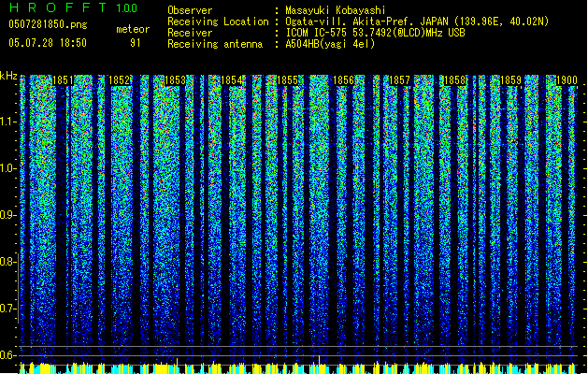Click the meteor label
This screenshot has width=588, height=374.
[x=133, y=29]
